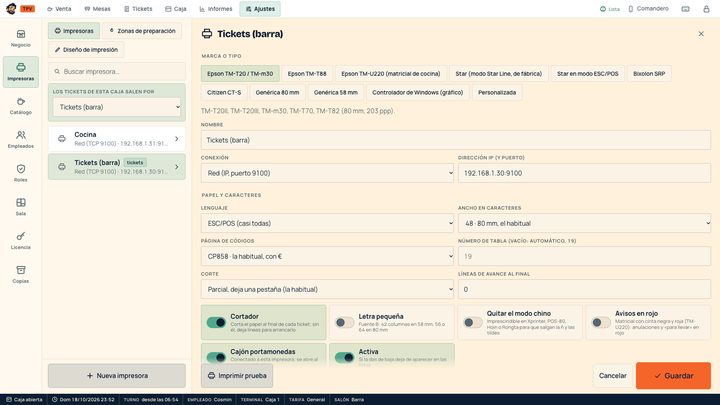The height and width of the screenshot is (405, 720).
Task: Click the Imprimir prueba button
Action: tap(237, 376)
